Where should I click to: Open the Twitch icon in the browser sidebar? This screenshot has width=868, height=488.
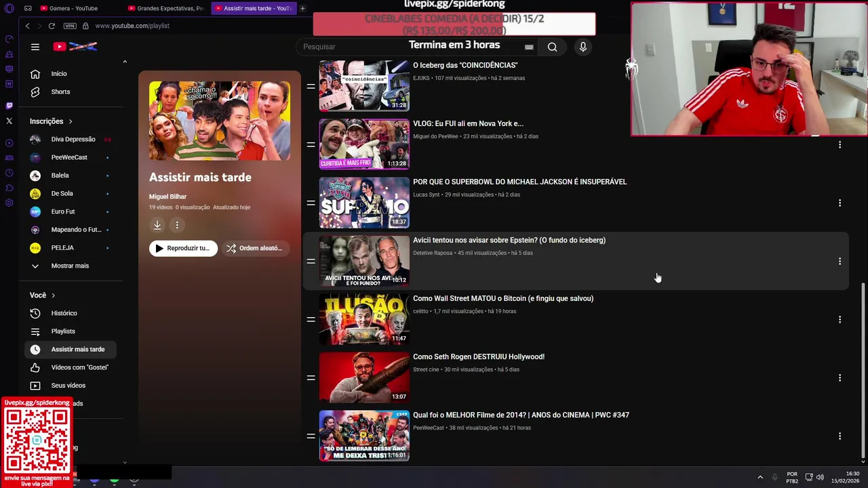click(x=9, y=106)
